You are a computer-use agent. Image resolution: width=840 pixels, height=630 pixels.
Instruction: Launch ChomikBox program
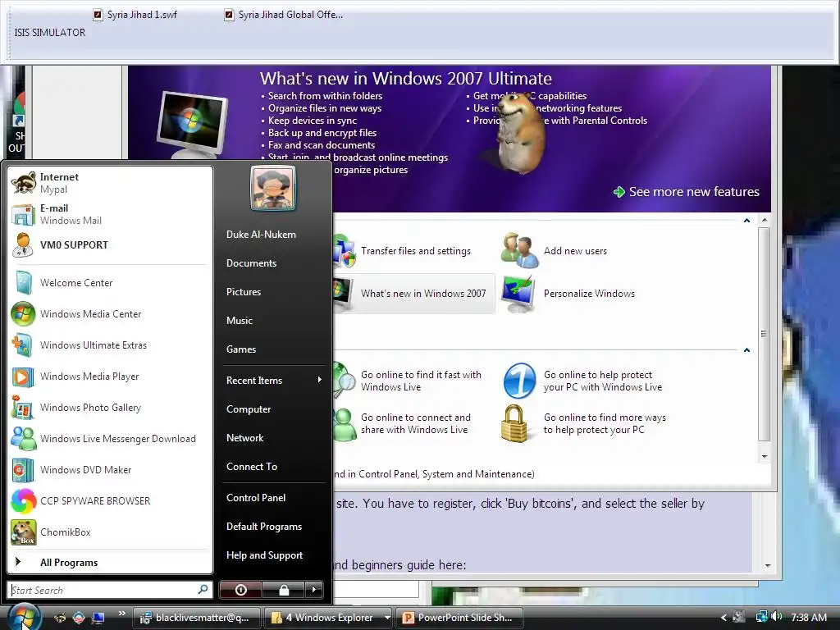[x=110, y=532]
